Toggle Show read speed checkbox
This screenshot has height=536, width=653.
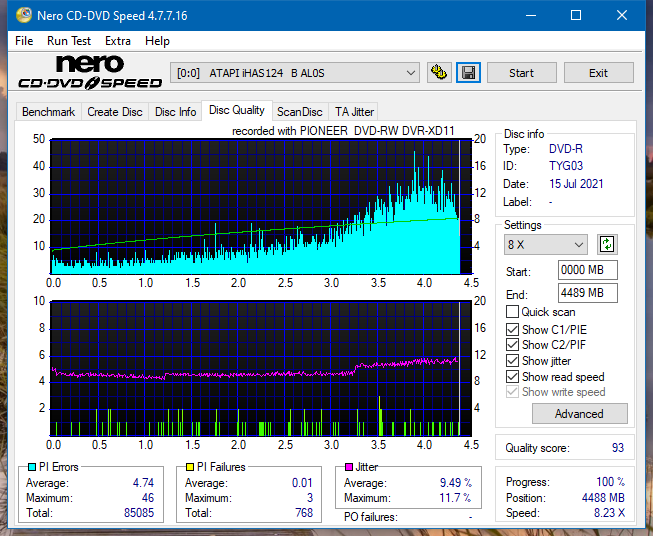(x=512, y=376)
